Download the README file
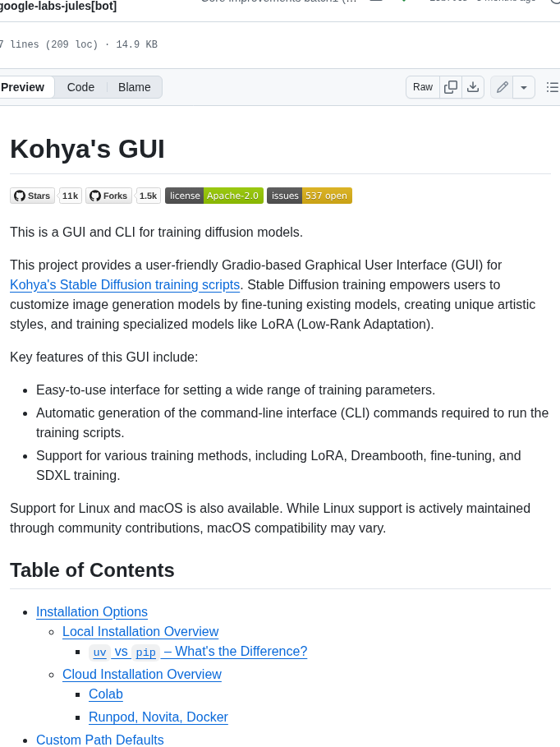 473,87
